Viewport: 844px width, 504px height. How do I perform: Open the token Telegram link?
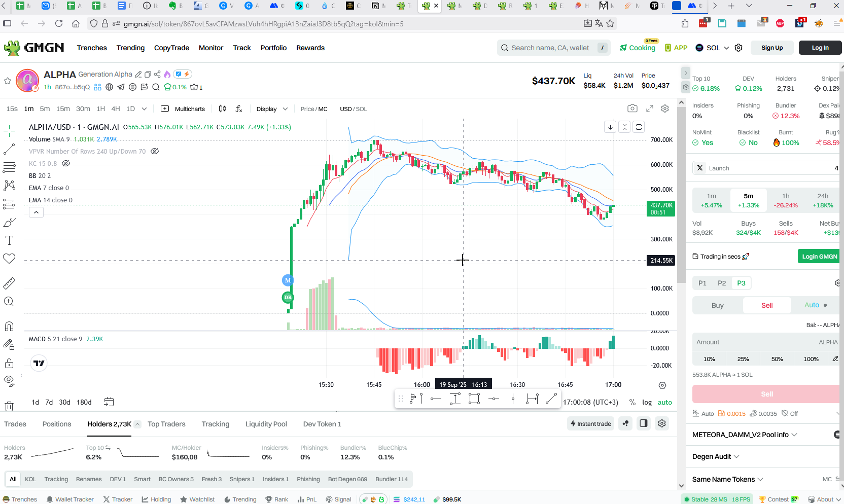click(x=121, y=87)
